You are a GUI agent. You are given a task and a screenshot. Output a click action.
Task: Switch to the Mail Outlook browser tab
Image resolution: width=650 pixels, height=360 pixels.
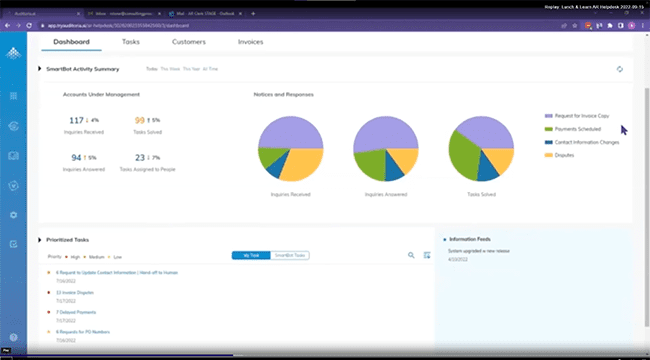[x=205, y=13]
